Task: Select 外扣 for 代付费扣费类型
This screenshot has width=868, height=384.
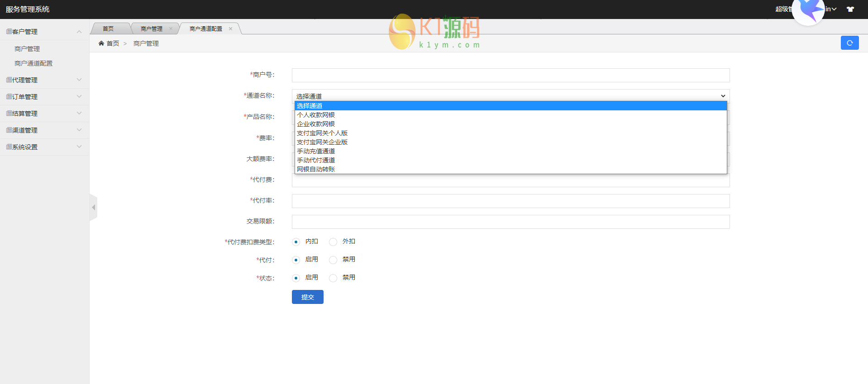Action: coord(333,242)
